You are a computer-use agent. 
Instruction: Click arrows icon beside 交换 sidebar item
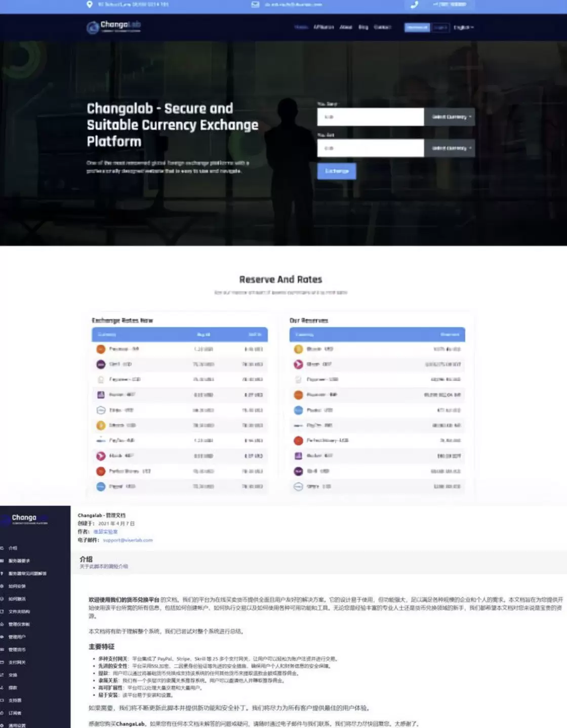pos(2,675)
